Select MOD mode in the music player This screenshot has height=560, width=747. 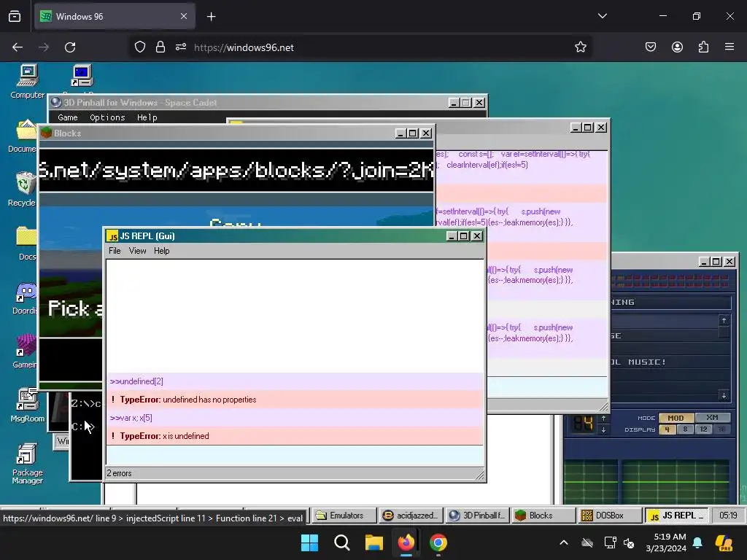(676, 418)
